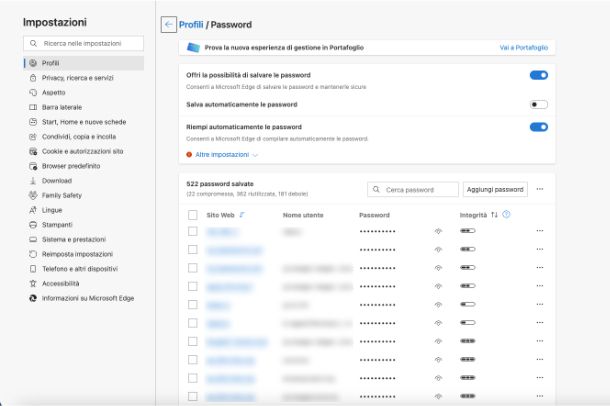
Task: Check the first password row's checkbox
Action: click(193, 231)
